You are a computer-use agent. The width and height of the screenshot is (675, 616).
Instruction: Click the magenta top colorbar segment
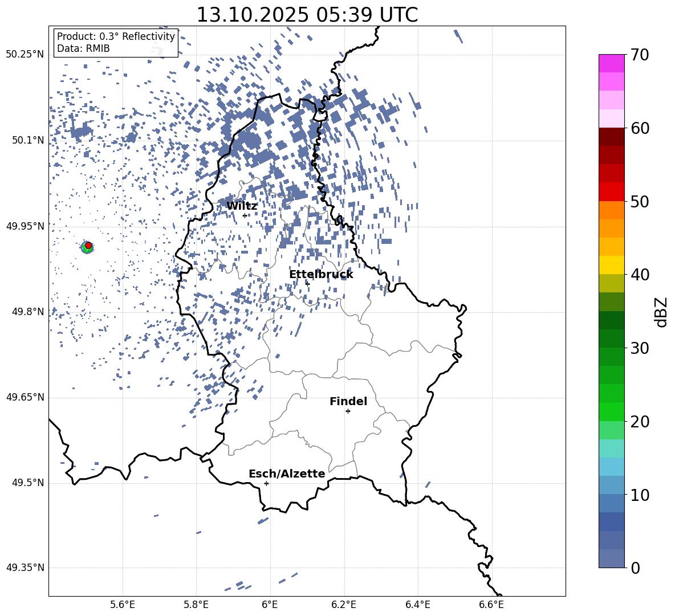(x=612, y=63)
